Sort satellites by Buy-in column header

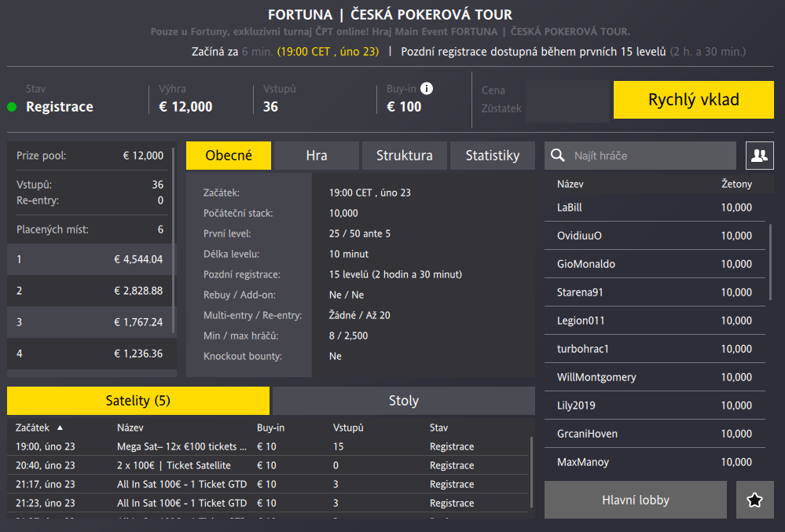pyautogui.click(x=270, y=428)
